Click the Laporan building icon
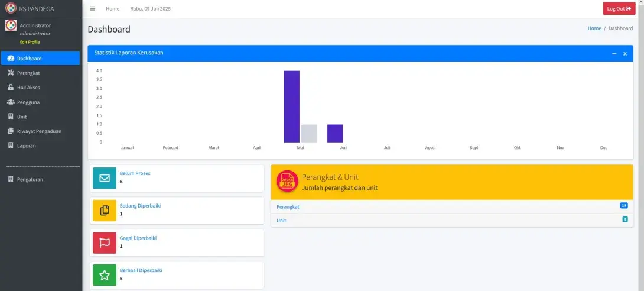Viewport: 644px width, 291px height. (11, 145)
